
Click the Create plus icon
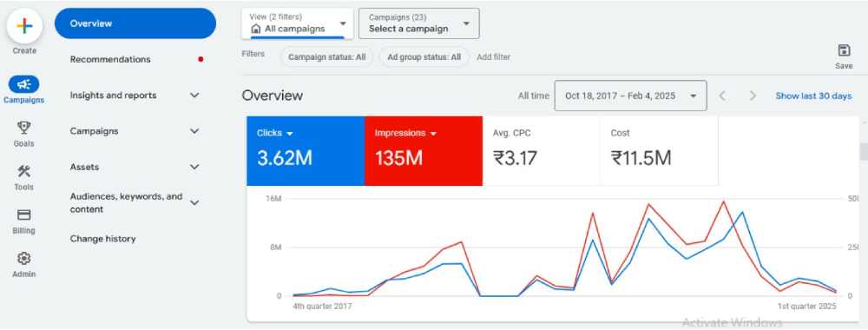click(x=24, y=26)
